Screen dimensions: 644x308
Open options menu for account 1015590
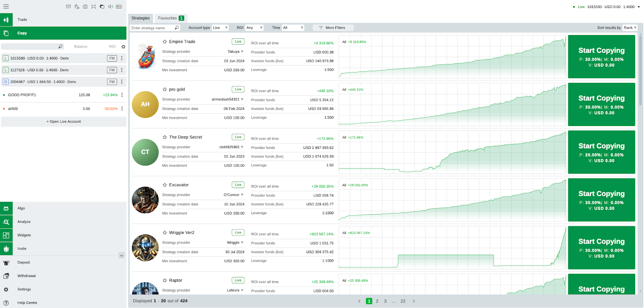tap(122, 58)
